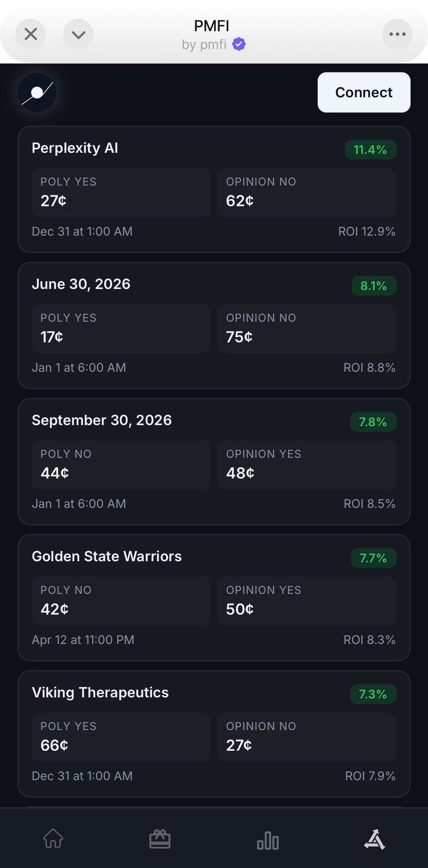Collapse the app with the chevron-down button
This screenshot has height=868, width=428.
(x=79, y=34)
